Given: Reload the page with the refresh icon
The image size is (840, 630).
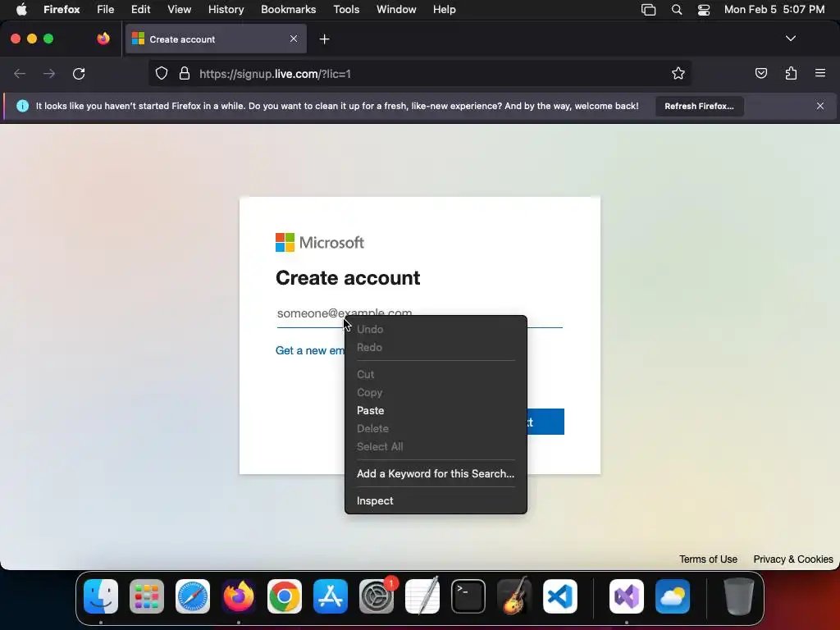Looking at the screenshot, I should tap(79, 73).
